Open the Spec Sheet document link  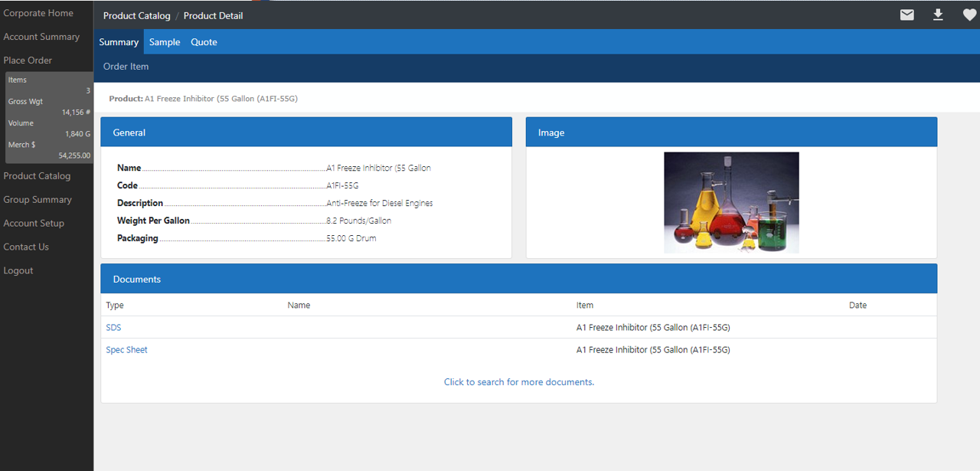point(126,349)
